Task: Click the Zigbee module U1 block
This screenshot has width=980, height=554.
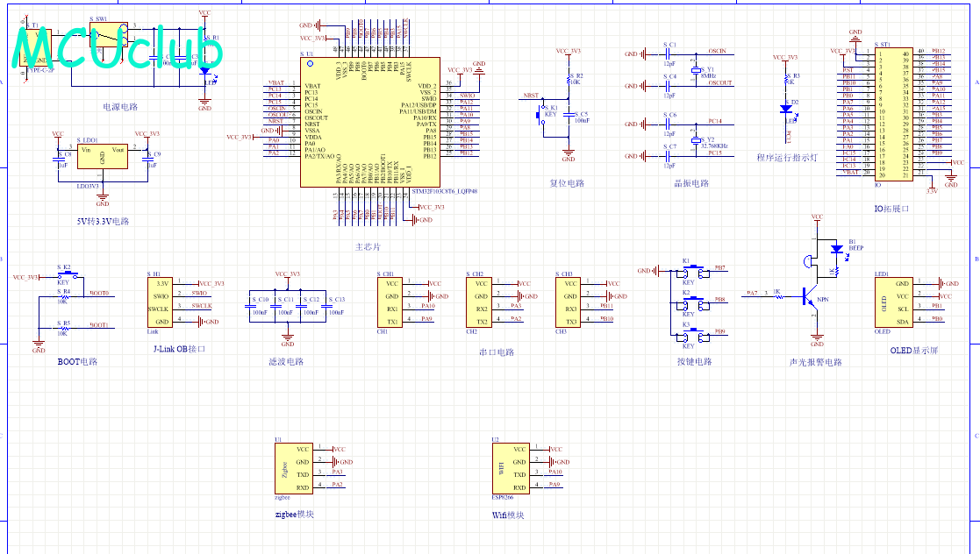Action: 294,468
